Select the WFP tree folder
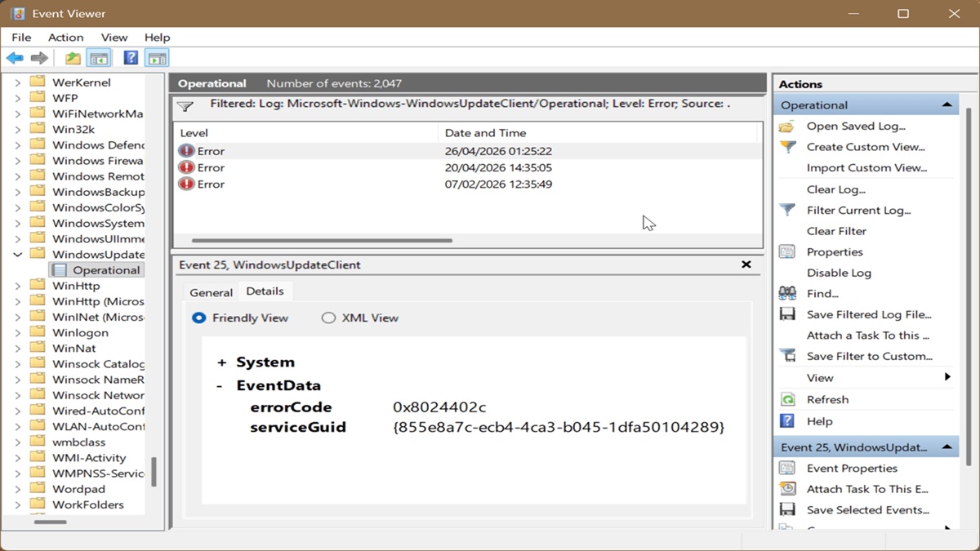 click(x=65, y=98)
